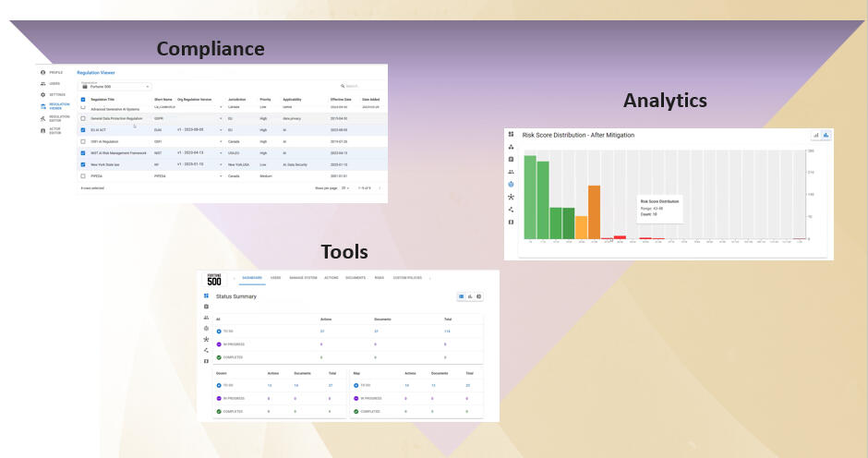The width and height of the screenshot is (868, 458).
Task: Click the Regulation Viewer heading link
Action: 96,73
